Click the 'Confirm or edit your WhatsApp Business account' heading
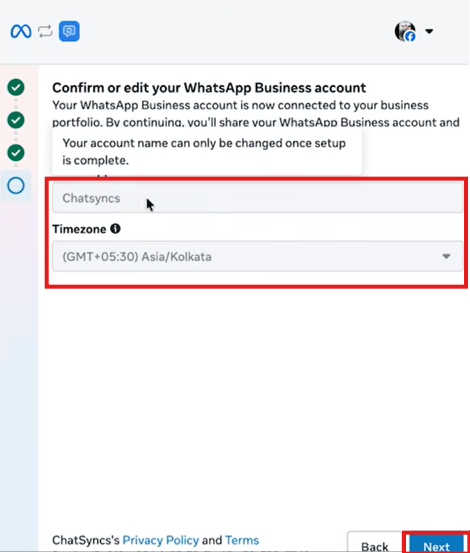This screenshot has width=470, height=553. [209, 87]
